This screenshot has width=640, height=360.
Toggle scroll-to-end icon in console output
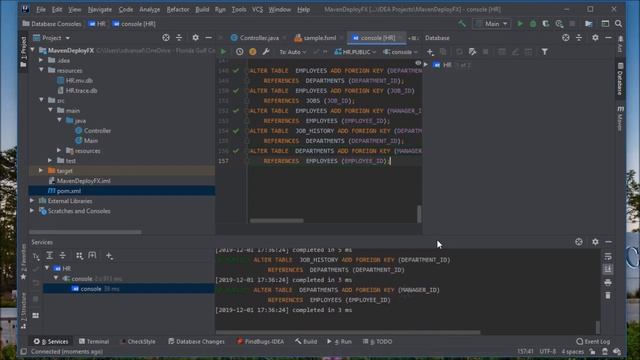coord(608,269)
